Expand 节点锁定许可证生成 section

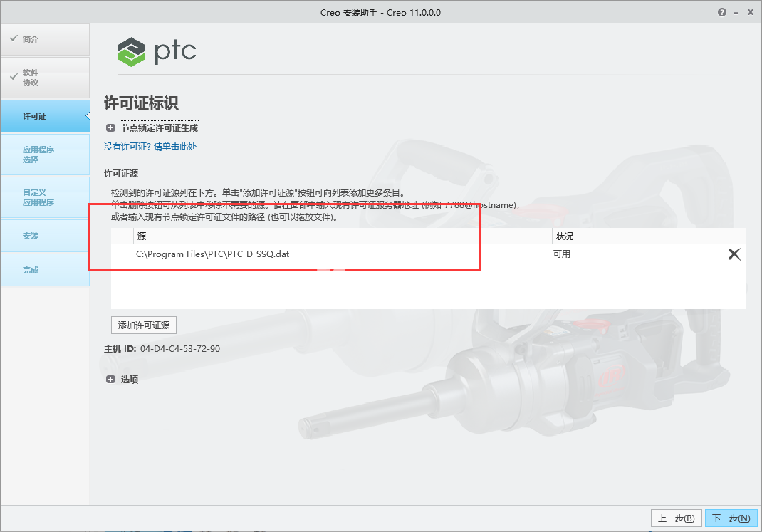111,128
